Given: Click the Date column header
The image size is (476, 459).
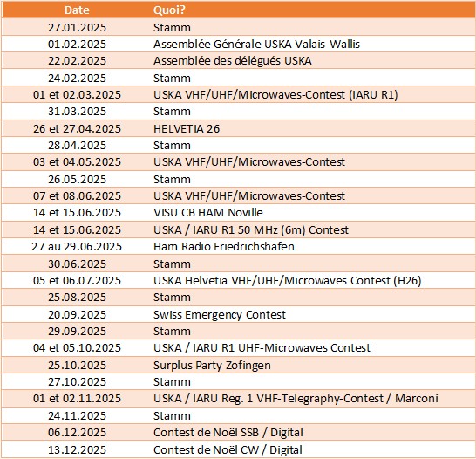Looking at the screenshot, I should point(77,10).
